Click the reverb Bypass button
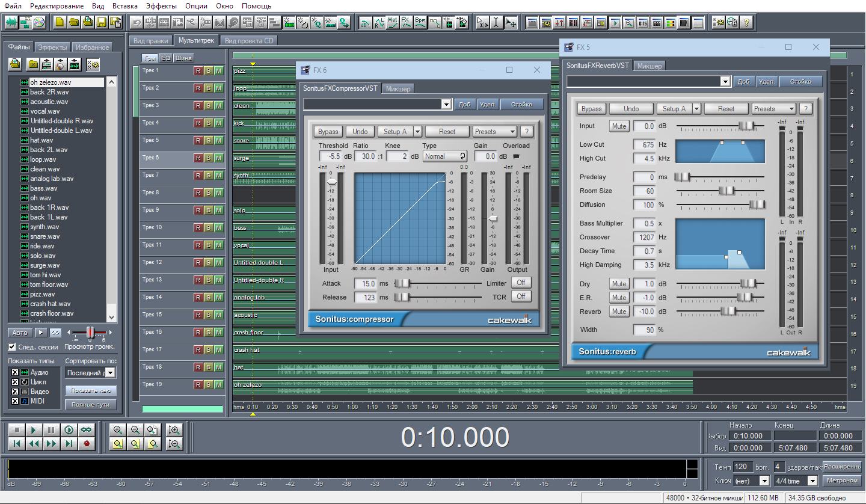The image size is (866, 504). pos(591,109)
